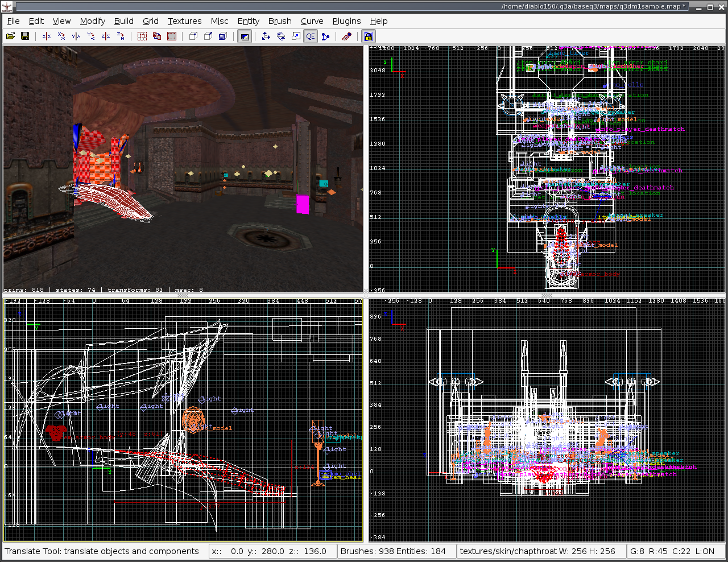Open the Help menu
The height and width of the screenshot is (562, 728).
coord(379,21)
